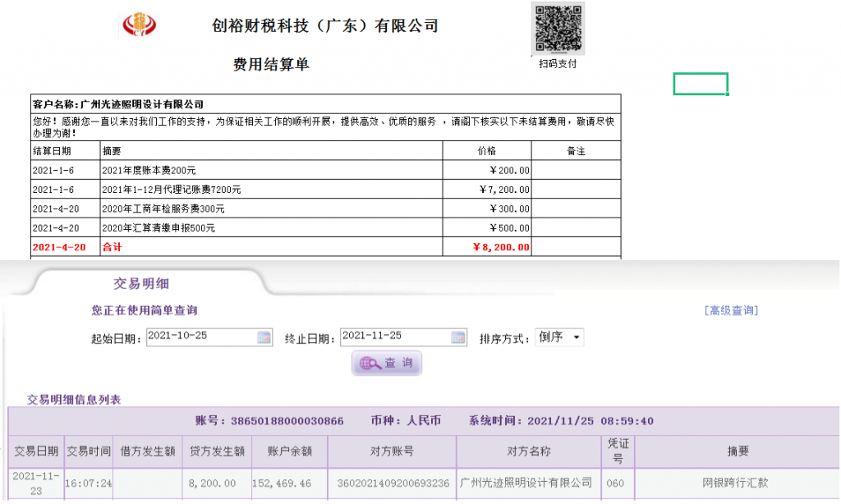
Task: Click company name 创裕财税科技（广东）有限公司
Action: point(325,25)
